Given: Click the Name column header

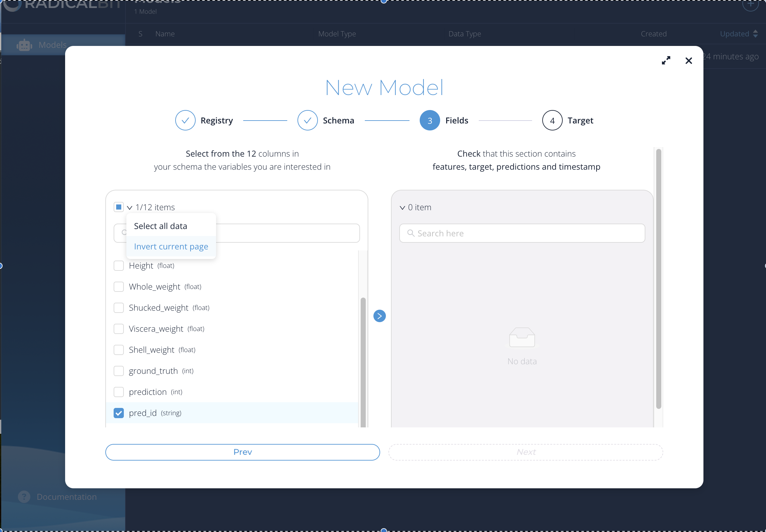Looking at the screenshot, I should (165, 34).
